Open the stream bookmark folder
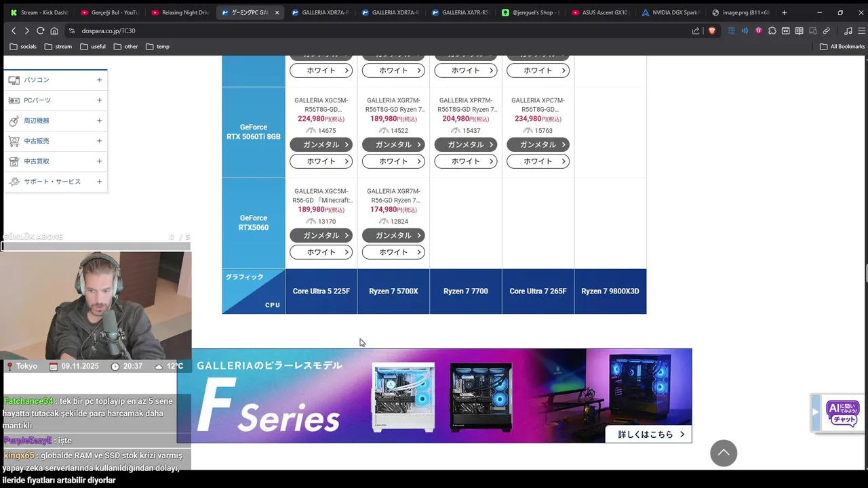Screen dimensions: 868x488 [x=58, y=47]
